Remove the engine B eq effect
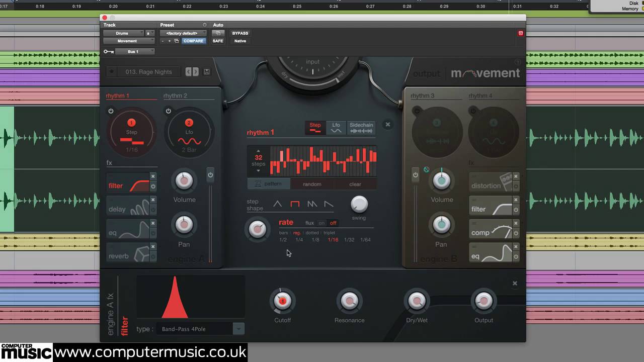644x362 pixels. click(x=516, y=247)
